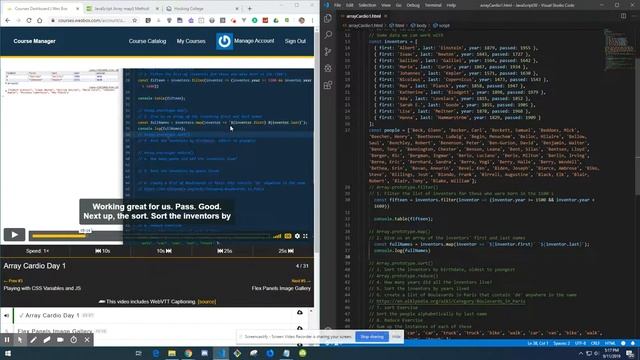The height and width of the screenshot is (360, 640).
Task: Enter fullscreen on the video player
Action: [305, 236]
